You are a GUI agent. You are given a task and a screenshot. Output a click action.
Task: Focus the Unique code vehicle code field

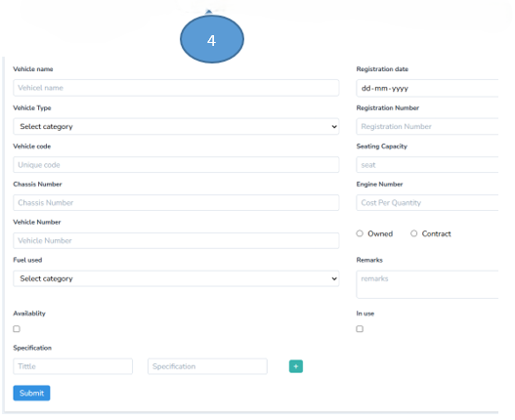point(176,165)
